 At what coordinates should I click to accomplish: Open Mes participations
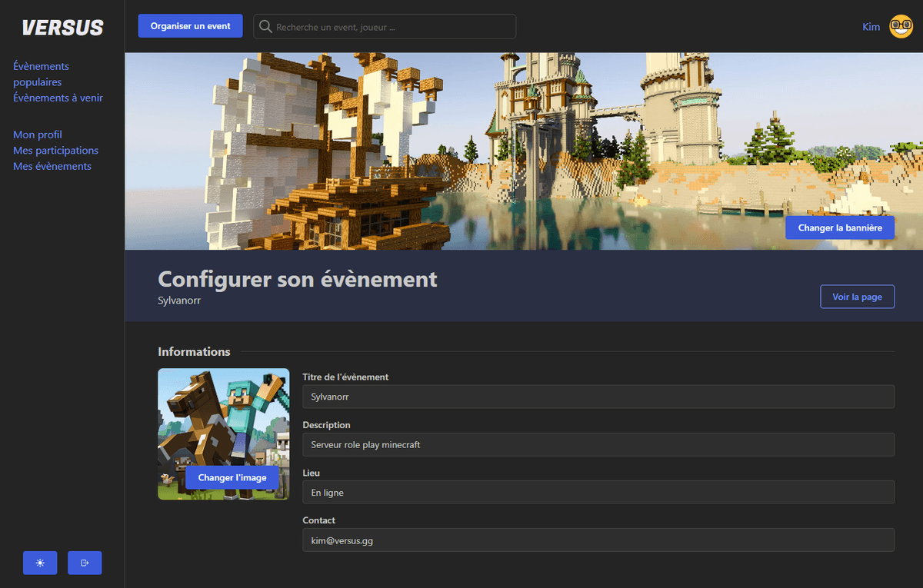click(55, 151)
